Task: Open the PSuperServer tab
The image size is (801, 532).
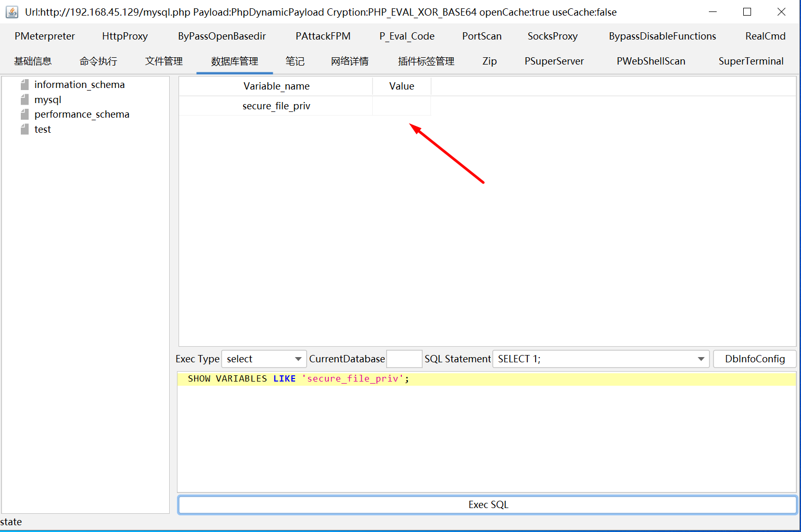Action: (554, 61)
